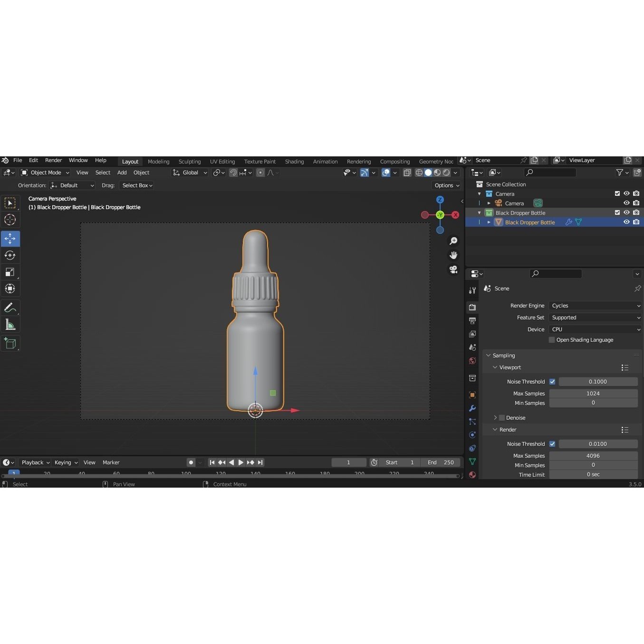Collapse the Black Dropper Bottle collection

tap(479, 212)
